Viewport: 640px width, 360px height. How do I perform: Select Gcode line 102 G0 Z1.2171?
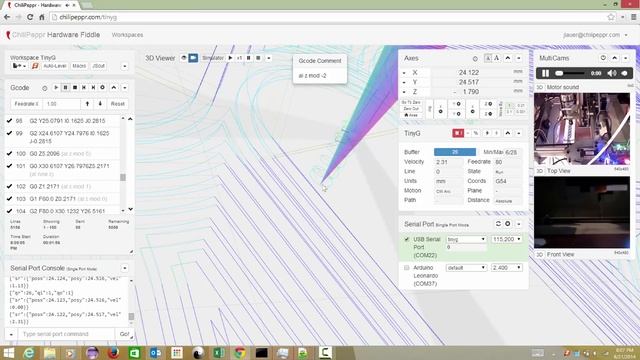pyautogui.click(x=63, y=187)
